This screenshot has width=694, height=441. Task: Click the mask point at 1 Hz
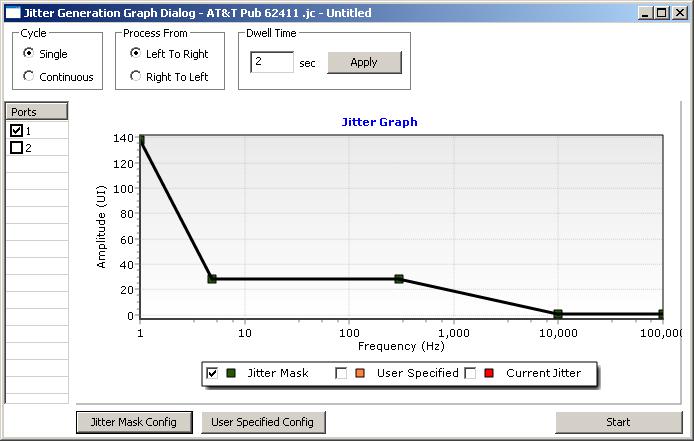(142, 140)
